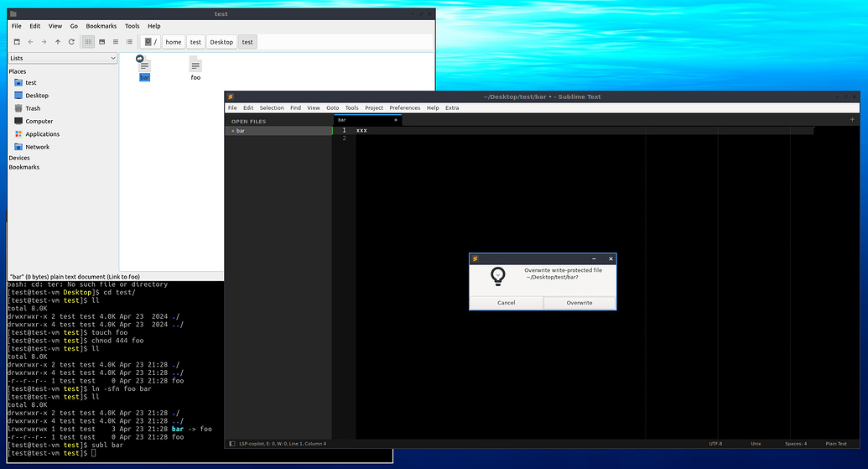
Task: Select Trash in the Places sidebar
Action: point(33,108)
